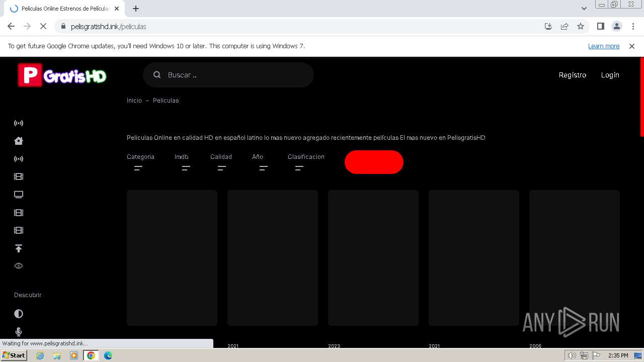Click the volume icon in the system tray
Viewport: 644px width, 362px height.
click(x=572, y=355)
